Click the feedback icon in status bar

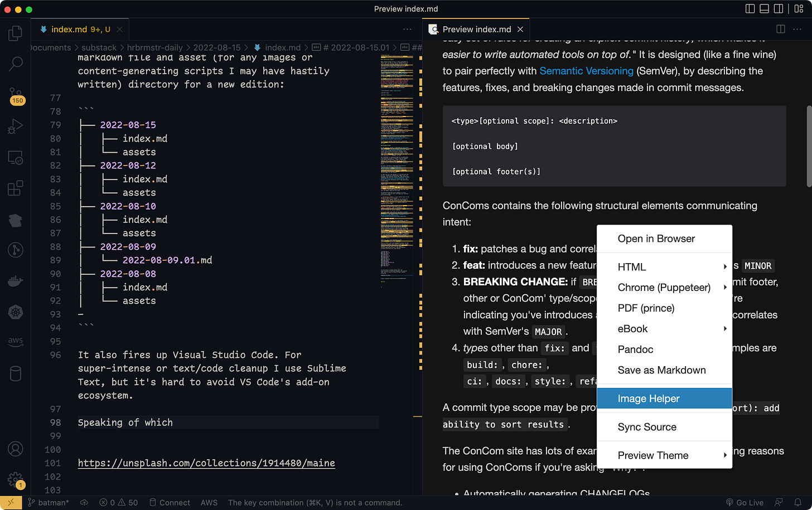tap(779, 503)
